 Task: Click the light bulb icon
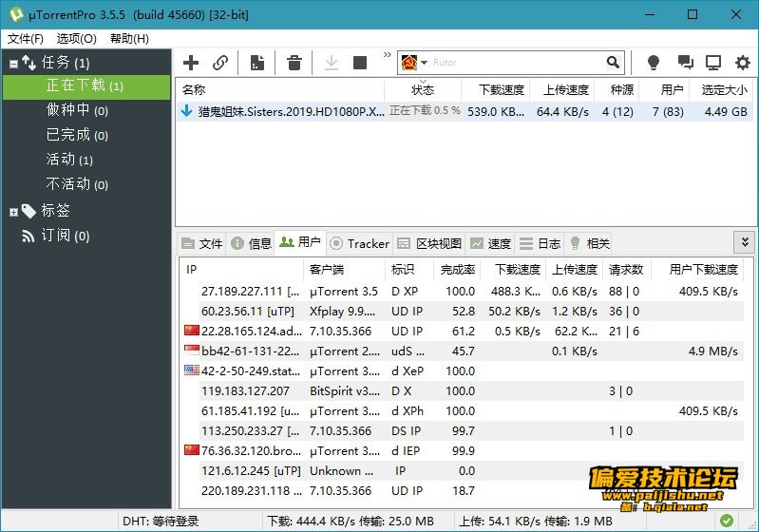pos(653,63)
